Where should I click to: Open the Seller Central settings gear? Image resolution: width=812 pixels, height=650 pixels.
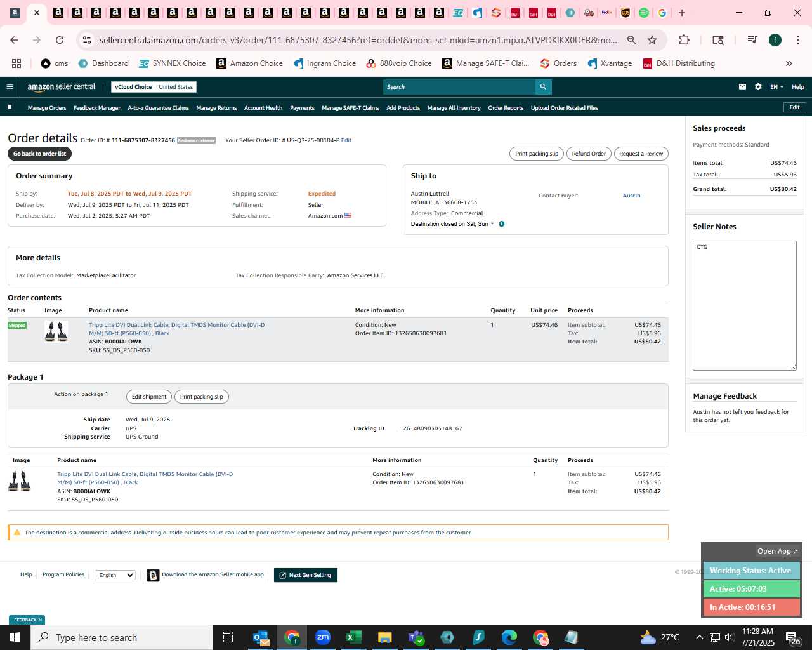click(758, 87)
